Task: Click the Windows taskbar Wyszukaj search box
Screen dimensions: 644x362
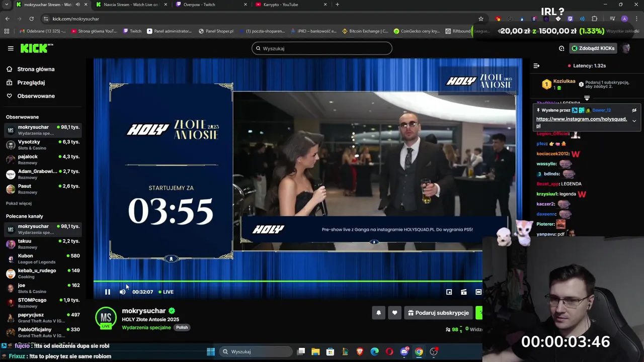Action: pos(256,351)
